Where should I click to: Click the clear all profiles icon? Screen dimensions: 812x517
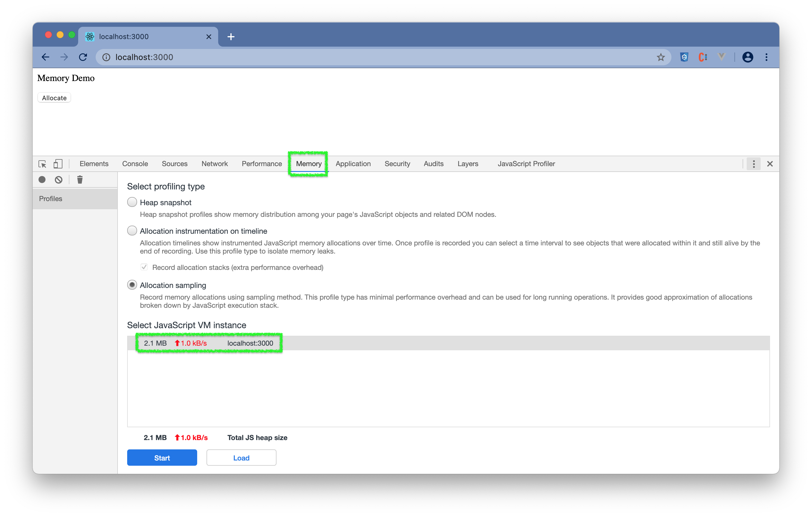point(59,180)
